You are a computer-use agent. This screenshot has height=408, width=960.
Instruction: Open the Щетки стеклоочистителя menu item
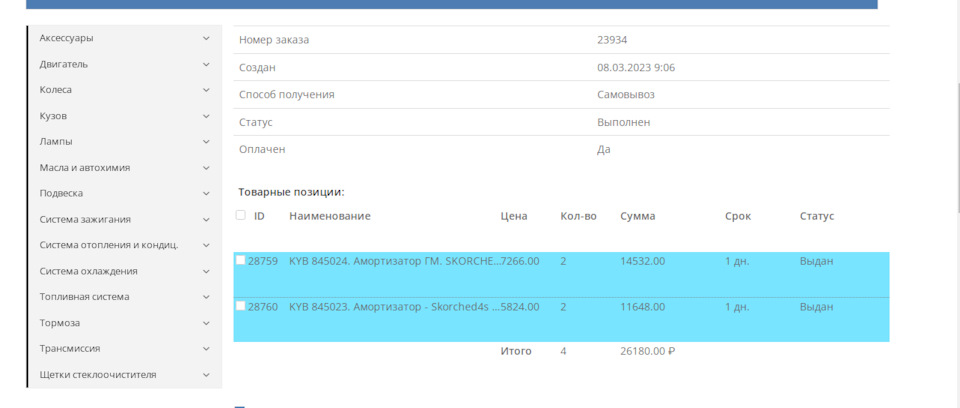pyautogui.click(x=98, y=375)
